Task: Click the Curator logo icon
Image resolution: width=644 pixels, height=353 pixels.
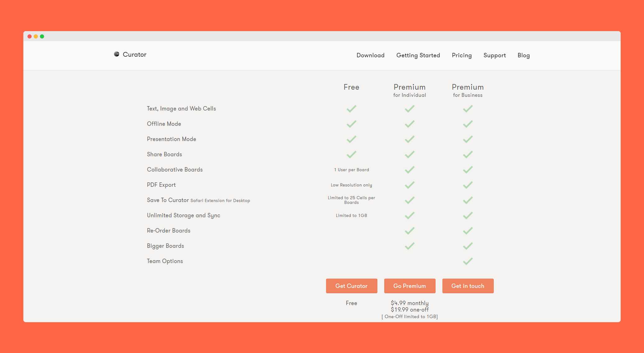Action: point(117,54)
